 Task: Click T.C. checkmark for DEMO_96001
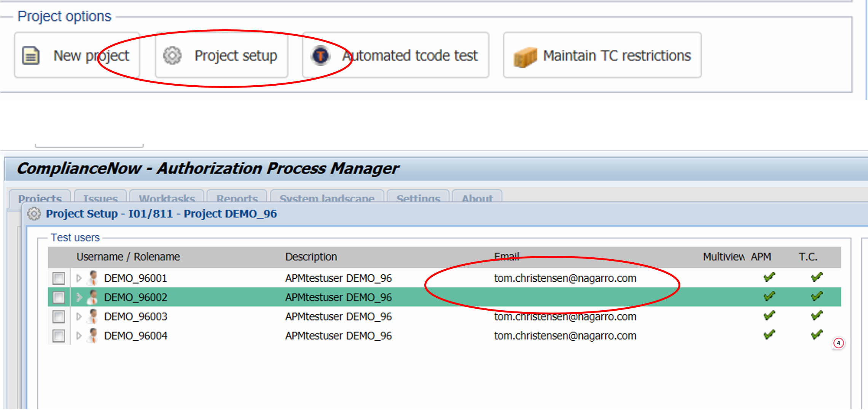coord(817,277)
